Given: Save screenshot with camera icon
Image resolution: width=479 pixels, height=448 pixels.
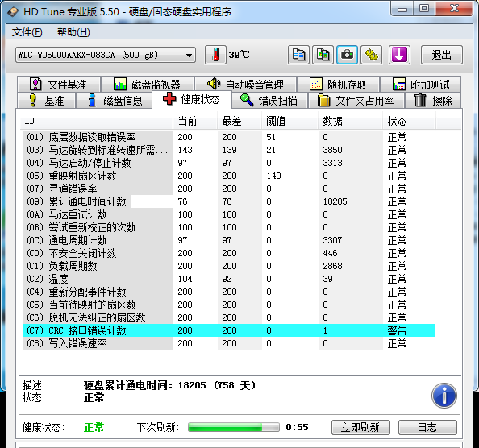Looking at the screenshot, I should pyautogui.click(x=347, y=55).
